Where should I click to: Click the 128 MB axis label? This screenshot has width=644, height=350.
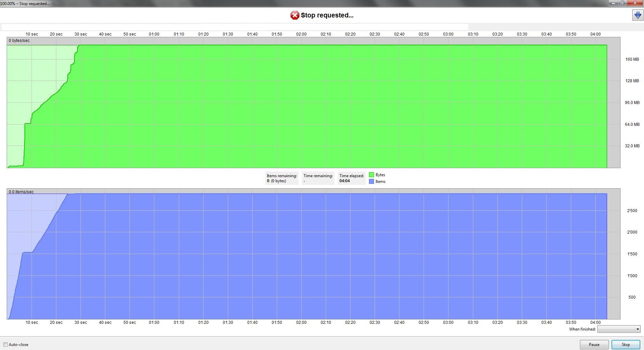(632, 81)
